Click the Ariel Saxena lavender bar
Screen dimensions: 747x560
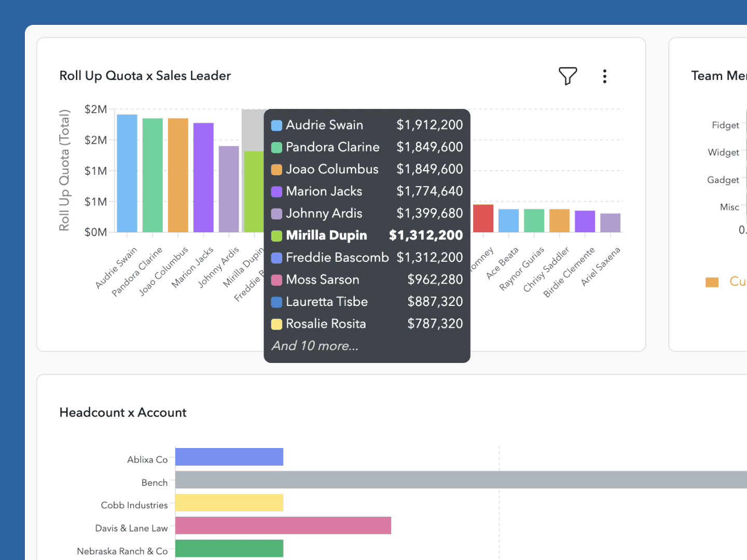click(610, 223)
